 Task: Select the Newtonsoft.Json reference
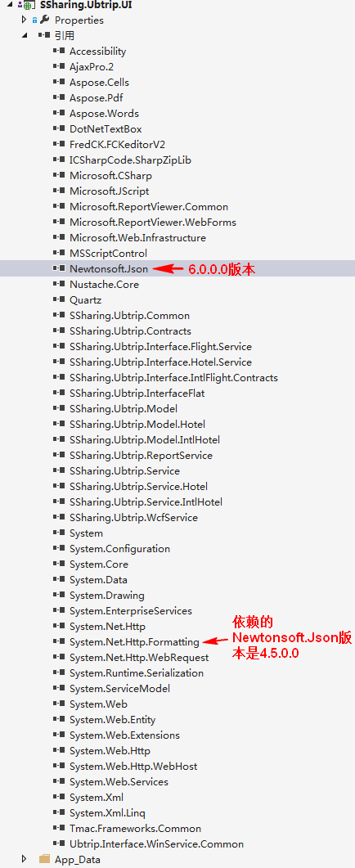[x=109, y=269]
